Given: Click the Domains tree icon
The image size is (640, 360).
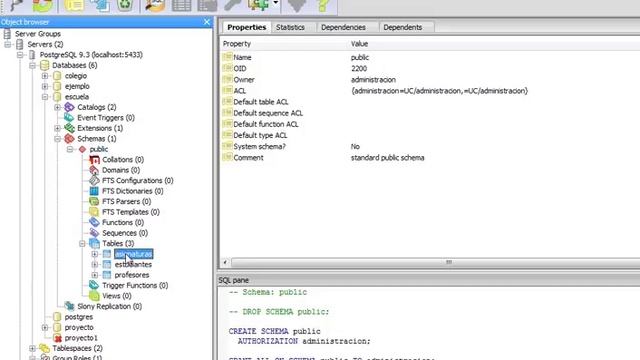Looking at the screenshot, I should click(x=94, y=170).
